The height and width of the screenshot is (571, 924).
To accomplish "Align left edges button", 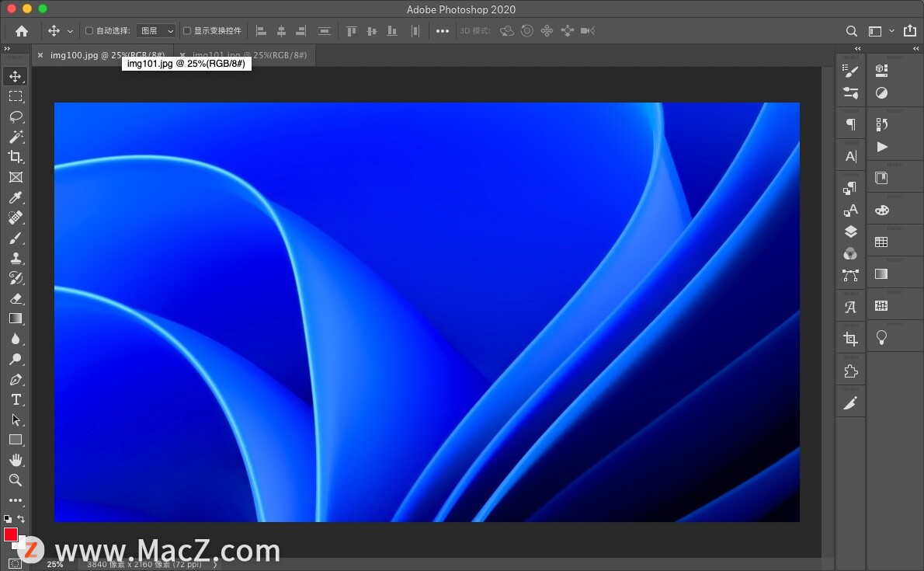I will (x=261, y=30).
